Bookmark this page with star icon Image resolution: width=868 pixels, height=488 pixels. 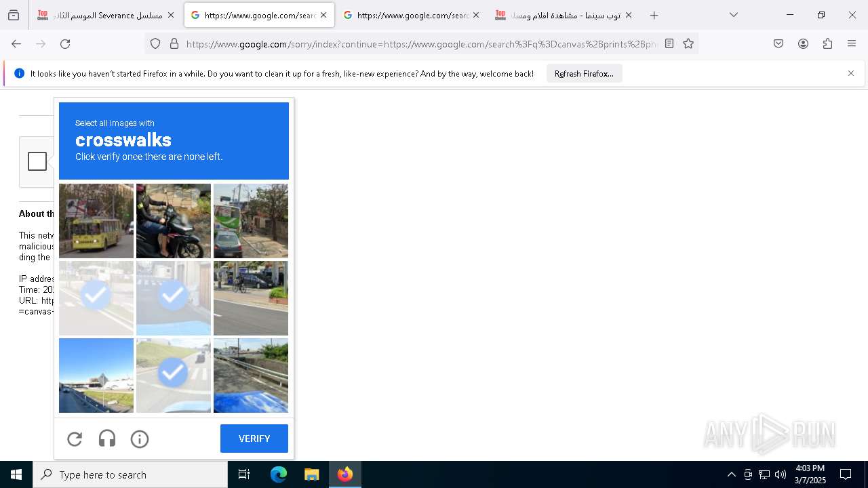pos(688,43)
